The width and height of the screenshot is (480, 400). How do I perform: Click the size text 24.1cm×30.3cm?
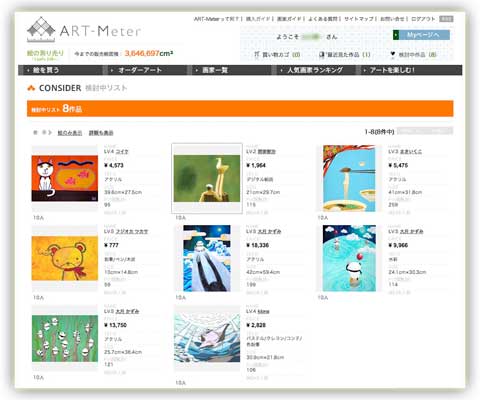[x=407, y=272]
